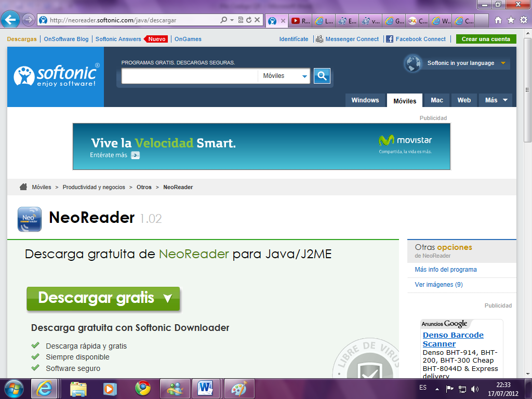Launch Google Chrome from the taskbar
The width and height of the screenshot is (532, 399).
click(x=143, y=388)
